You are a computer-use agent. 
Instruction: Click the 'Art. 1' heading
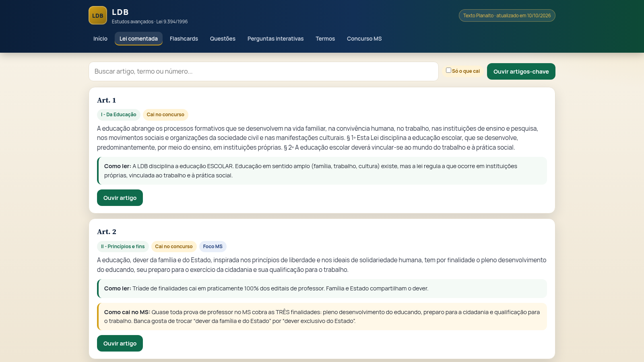[107, 100]
